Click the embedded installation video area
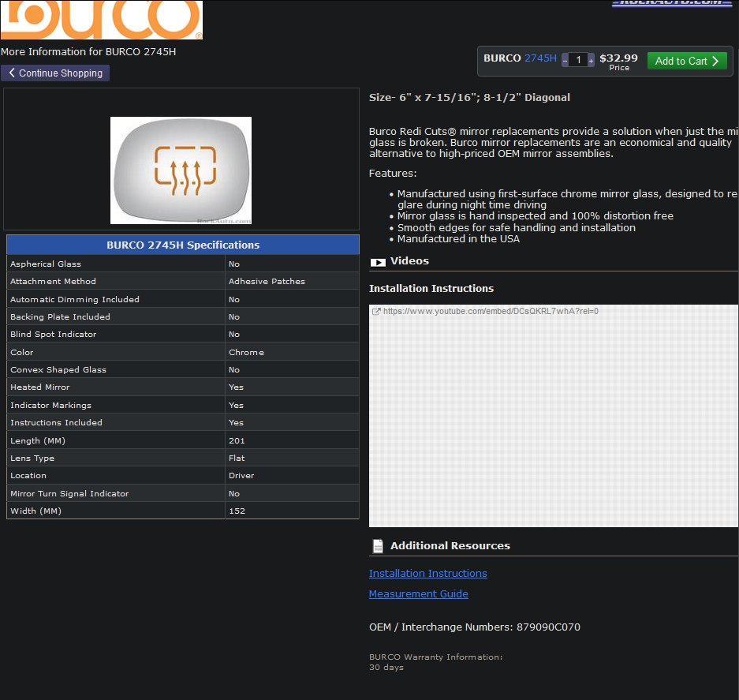The width and height of the screenshot is (739, 700). 554,416
